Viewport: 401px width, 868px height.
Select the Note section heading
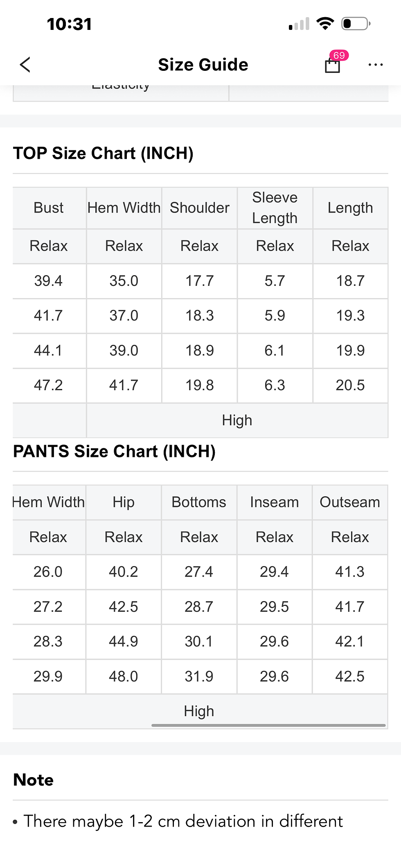coord(34,780)
